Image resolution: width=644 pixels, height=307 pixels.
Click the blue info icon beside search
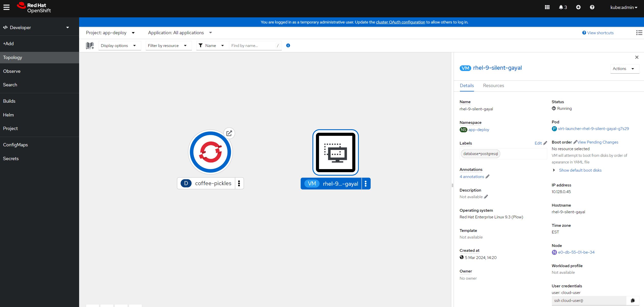click(x=288, y=45)
